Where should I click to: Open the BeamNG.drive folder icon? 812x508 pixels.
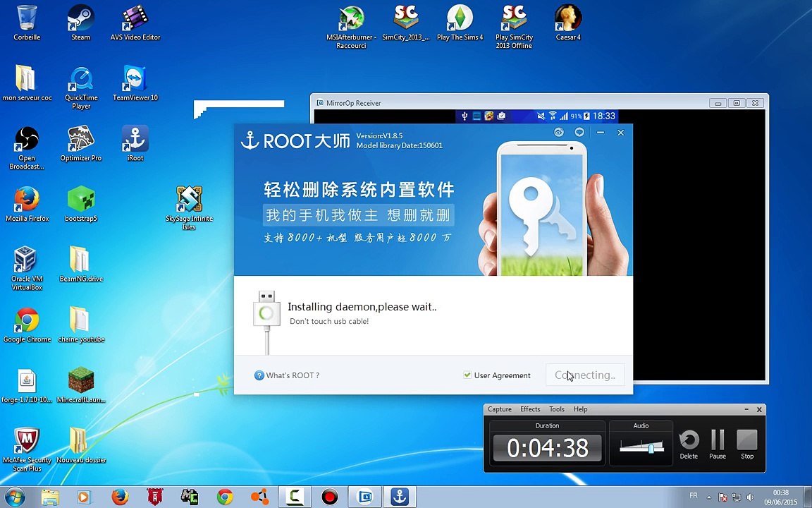coord(81,265)
